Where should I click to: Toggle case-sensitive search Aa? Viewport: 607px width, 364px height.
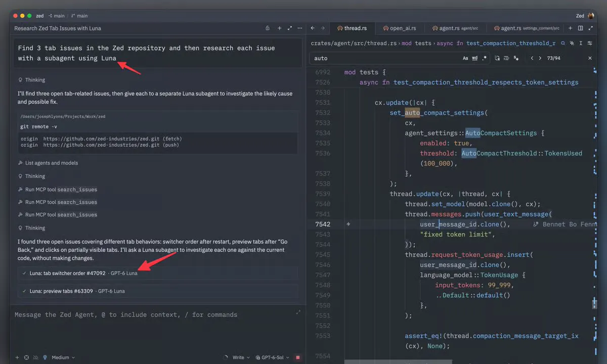point(465,58)
